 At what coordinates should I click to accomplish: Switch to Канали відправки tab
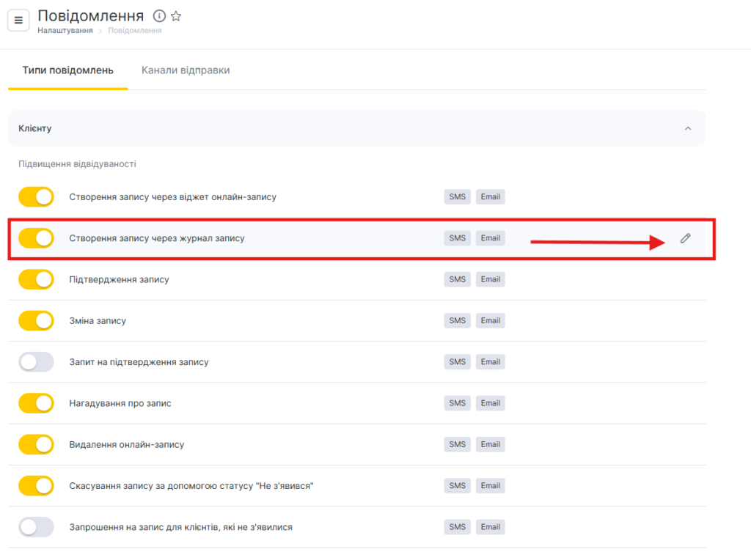pyautogui.click(x=186, y=70)
